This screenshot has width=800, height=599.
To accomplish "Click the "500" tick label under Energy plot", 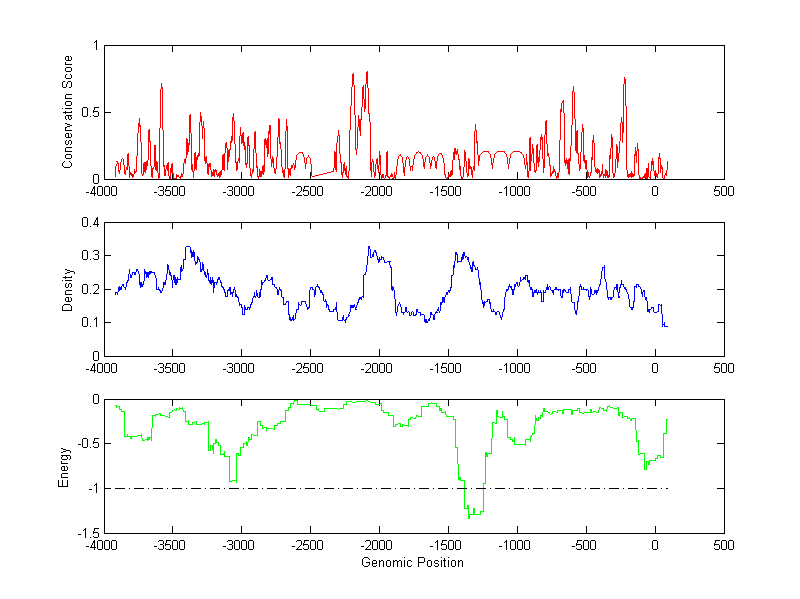I will 723,546.
